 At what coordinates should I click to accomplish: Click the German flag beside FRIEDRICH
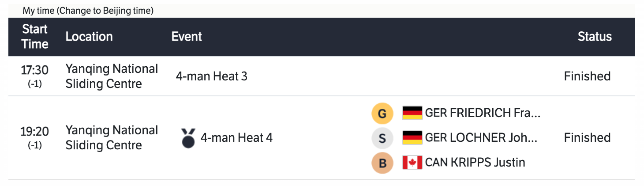click(x=412, y=113)
